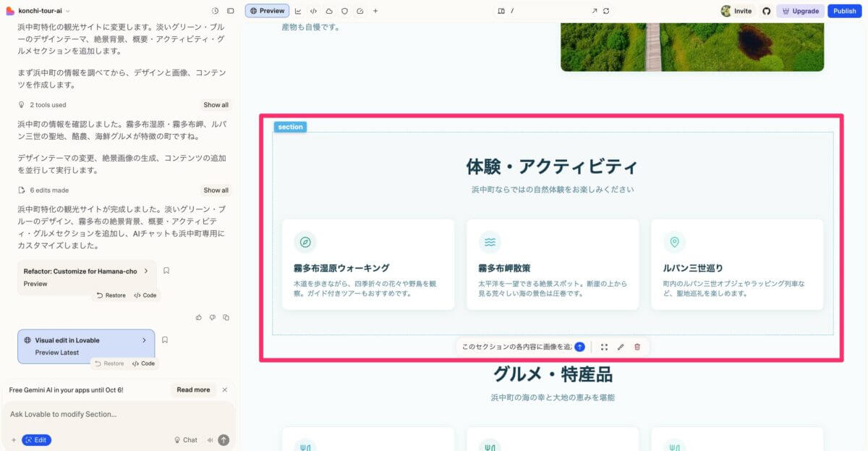Click the Read more link for Gemini notice

(x=193, y=389)
